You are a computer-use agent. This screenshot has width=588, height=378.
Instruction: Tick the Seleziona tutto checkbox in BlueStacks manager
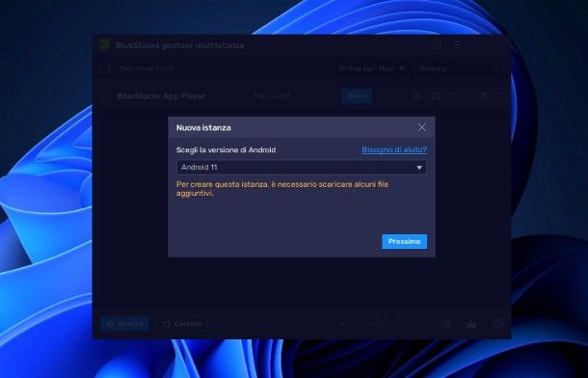click(105, 68)
